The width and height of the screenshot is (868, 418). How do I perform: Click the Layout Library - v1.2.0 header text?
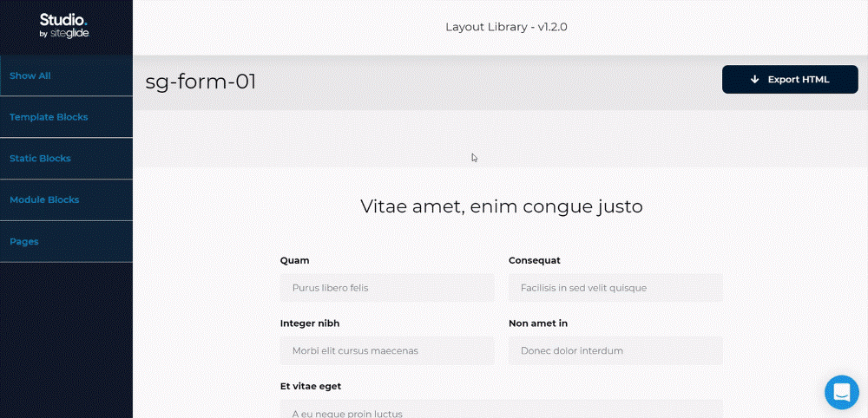(507, 27)
